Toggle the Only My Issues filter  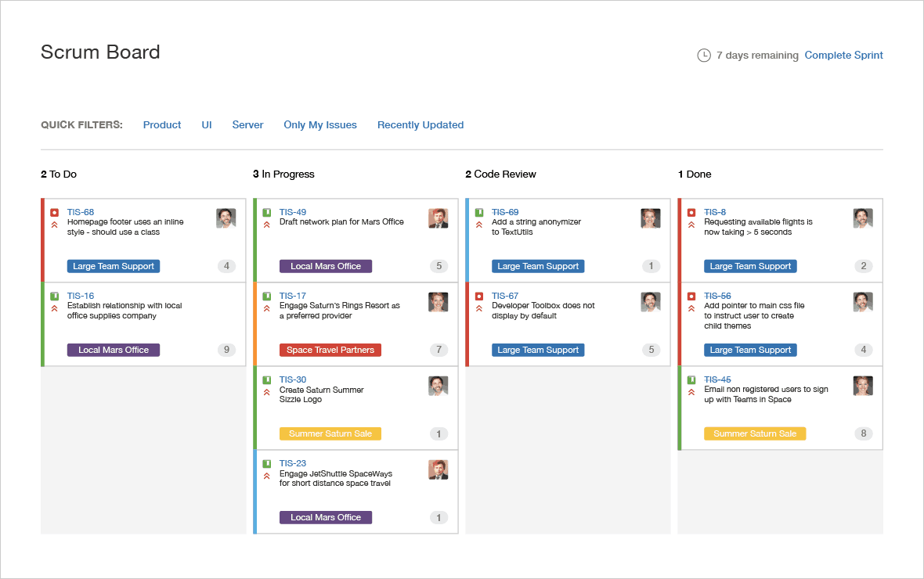[320, 125]
